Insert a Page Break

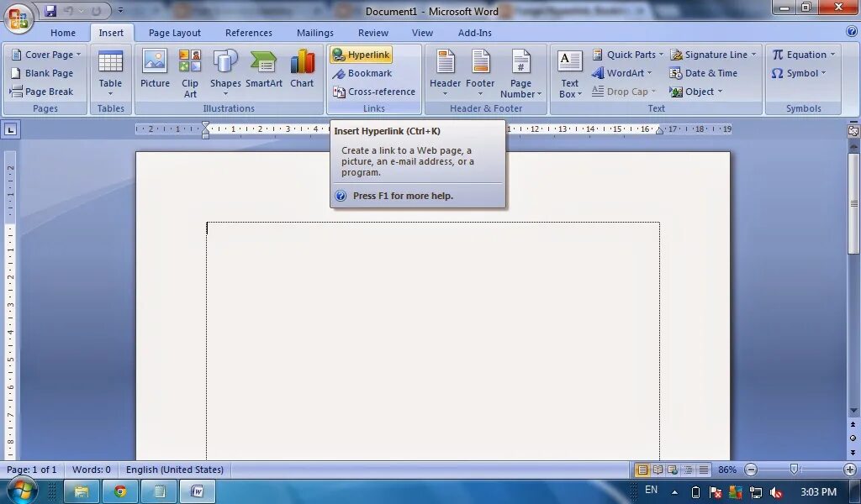pos(42,92)
